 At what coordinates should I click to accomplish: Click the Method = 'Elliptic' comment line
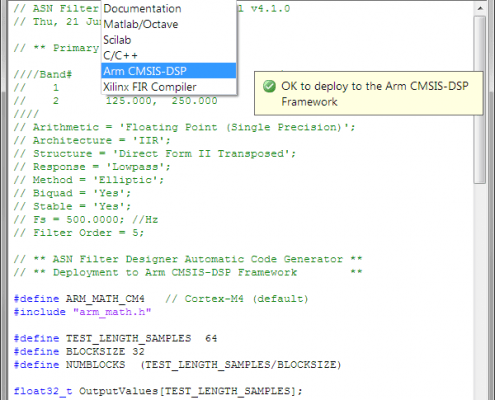coord(89,180)
